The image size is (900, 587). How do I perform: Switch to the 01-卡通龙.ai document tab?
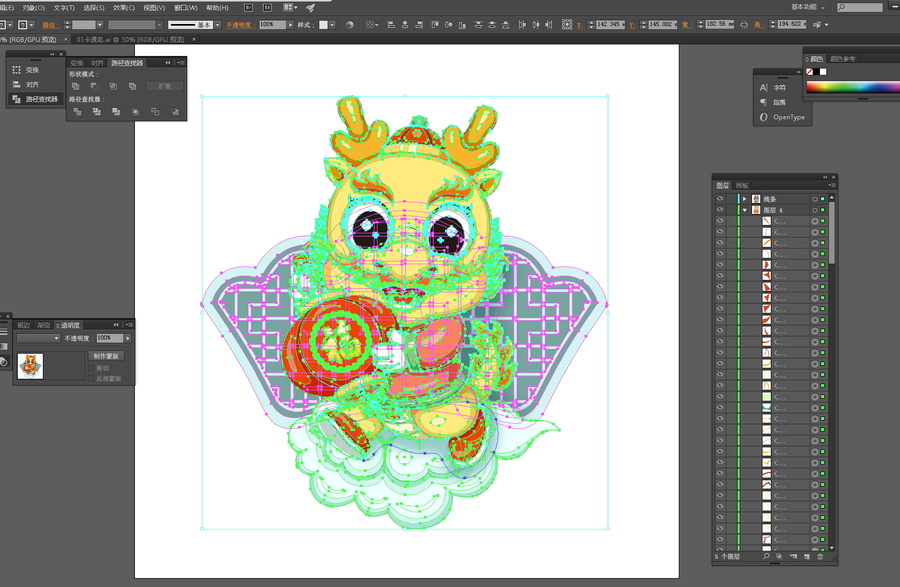(x=130, y=39)
